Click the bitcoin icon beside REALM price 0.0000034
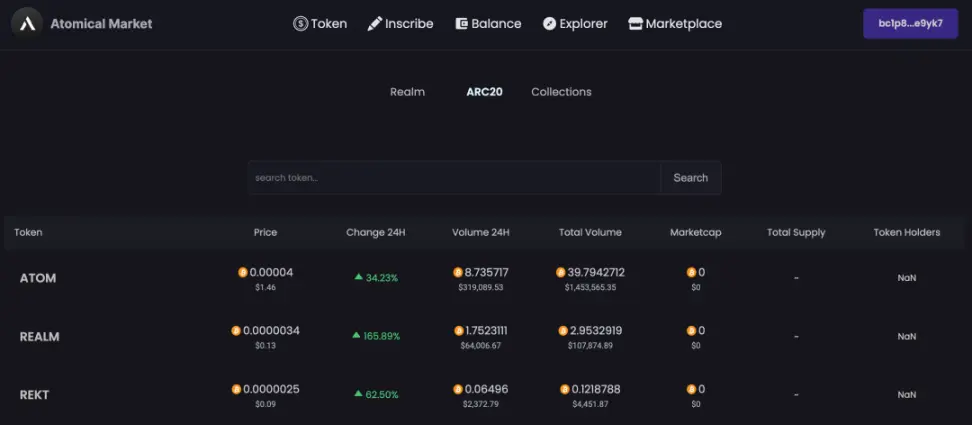The image size is (972, 425). coord(236,331)
